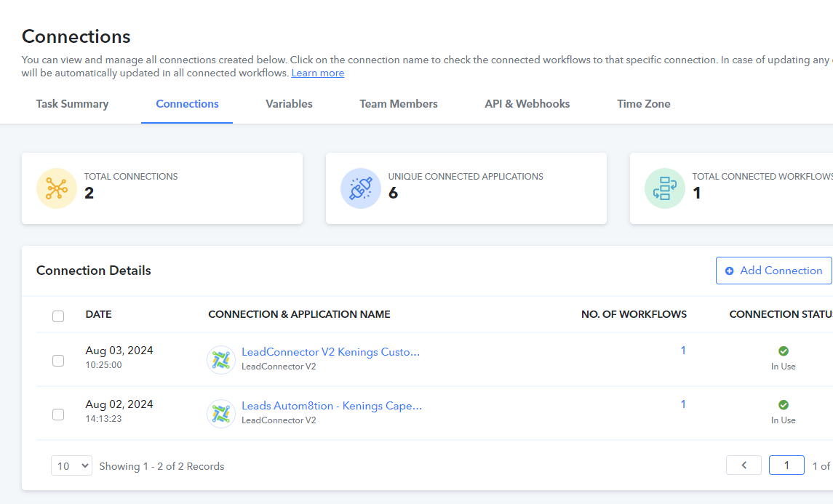833x504 pixels.
Task: Switch to the Time Zone tab
Action: pyautogui.click(x=643, y=104)
